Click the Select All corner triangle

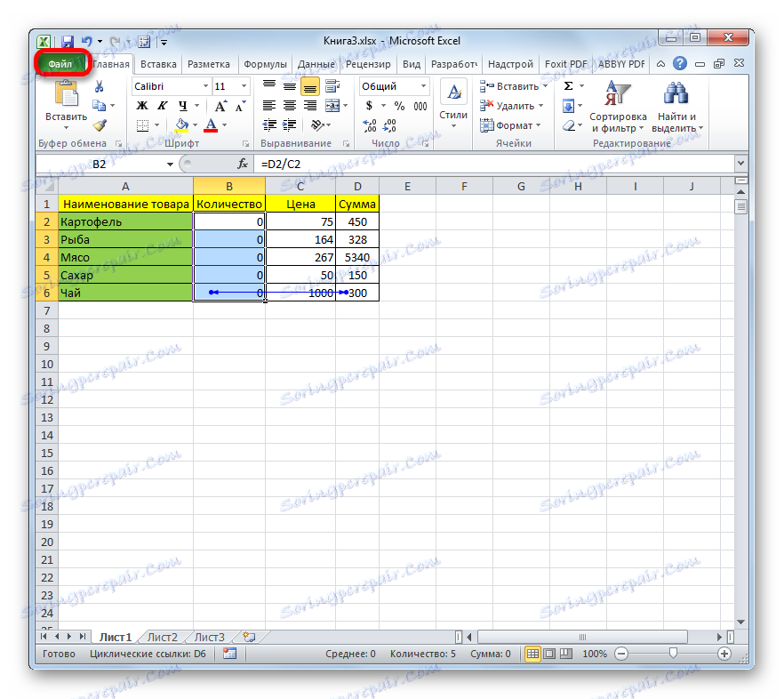point(47,186)
